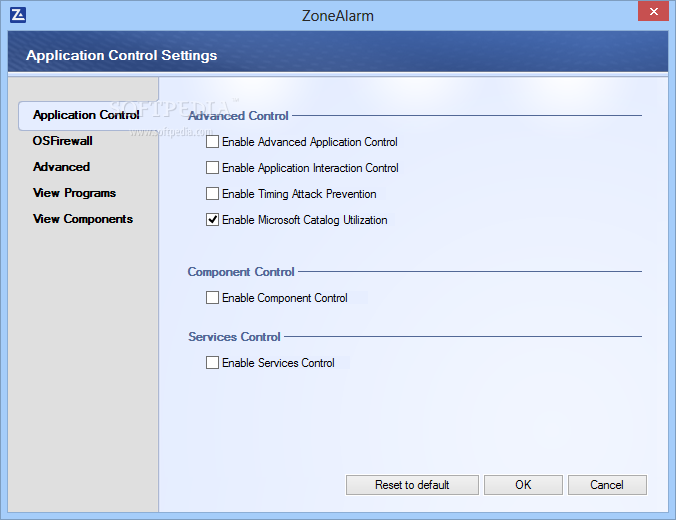Click the Services Control group heading
676x520 pixels.
(x=235, y=337)
